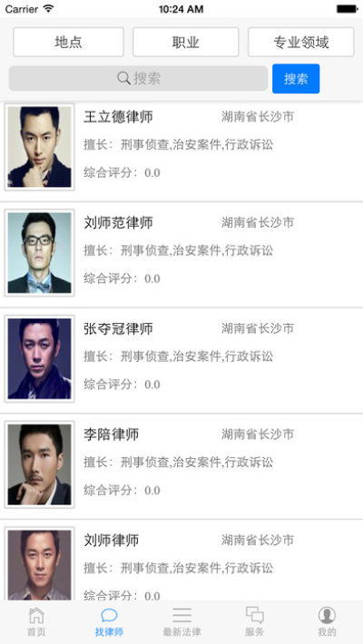Tap 李陪律师 portrait thumbnail

pyautogui.click(x=39, y=464)
